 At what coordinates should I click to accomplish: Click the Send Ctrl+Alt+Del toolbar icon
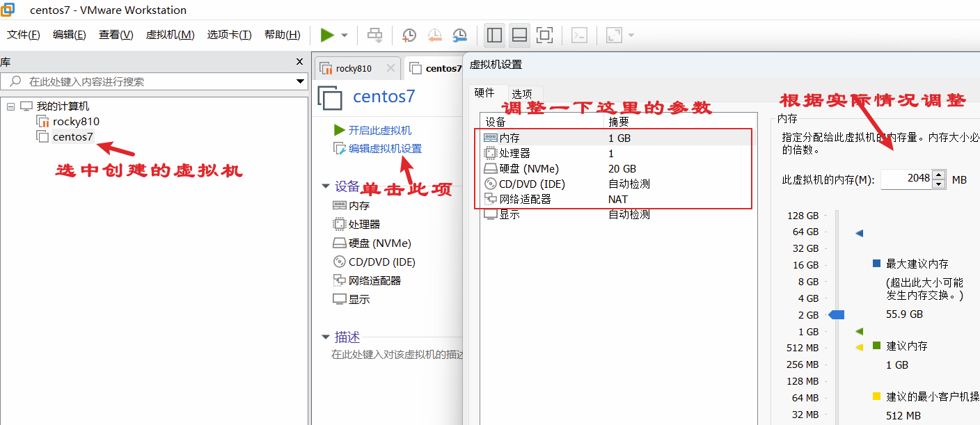[x=375, y=35]
